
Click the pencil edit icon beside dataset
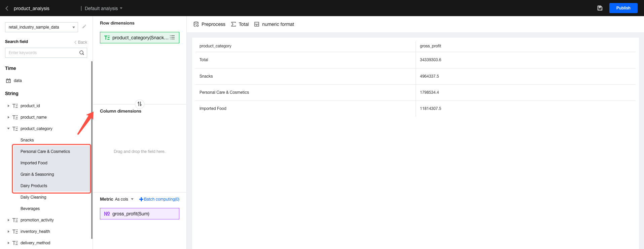tap(84, 27)
